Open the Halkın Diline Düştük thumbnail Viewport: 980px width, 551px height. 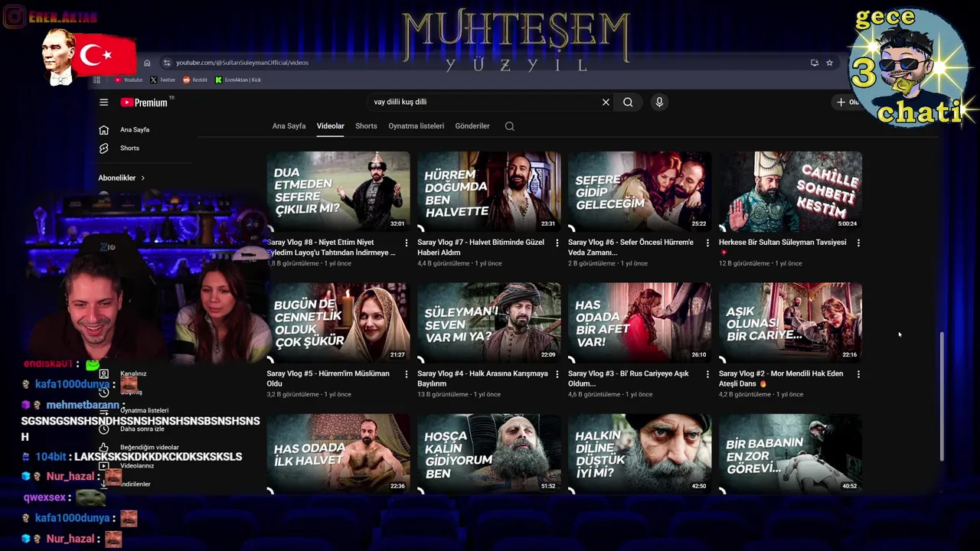[639, 454]
